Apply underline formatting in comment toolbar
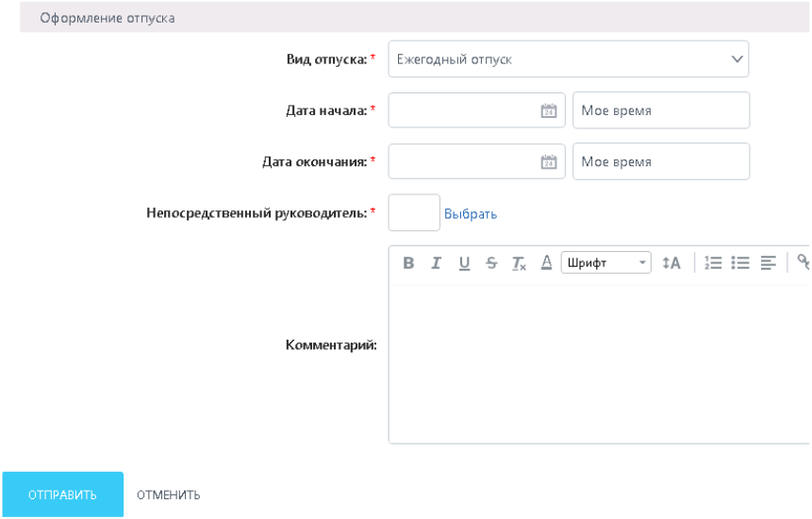The height and width of the screenshot is (519, 812). click(x=464, y=263)
